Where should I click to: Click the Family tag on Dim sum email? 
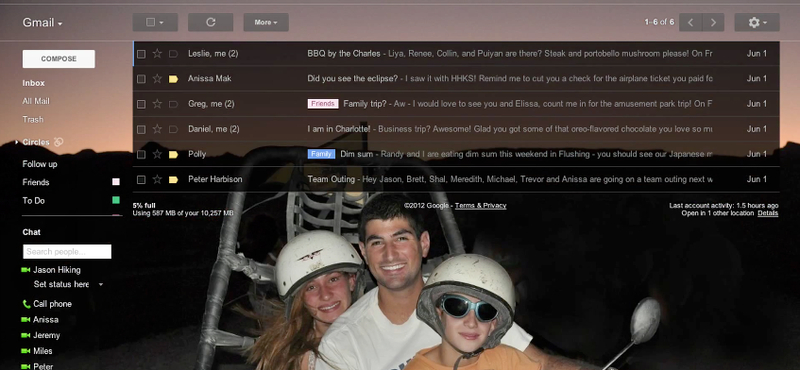click(x=321, y=154)
